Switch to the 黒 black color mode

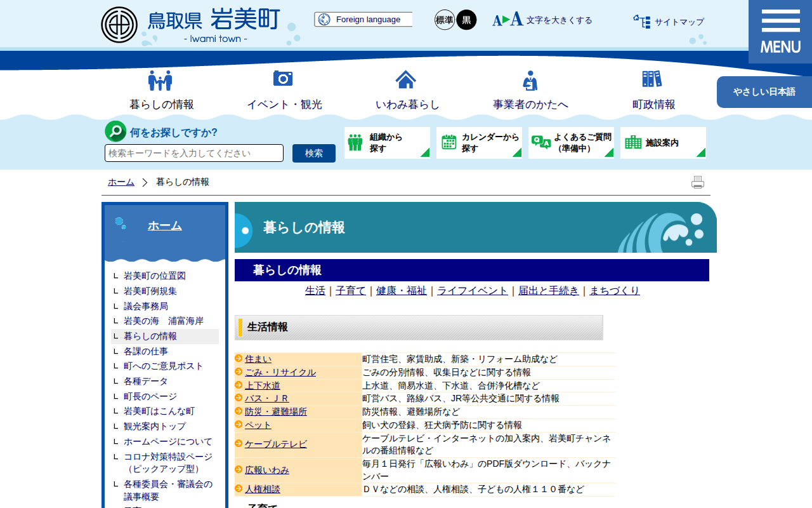pyautogui.click(x=466, y=20)
